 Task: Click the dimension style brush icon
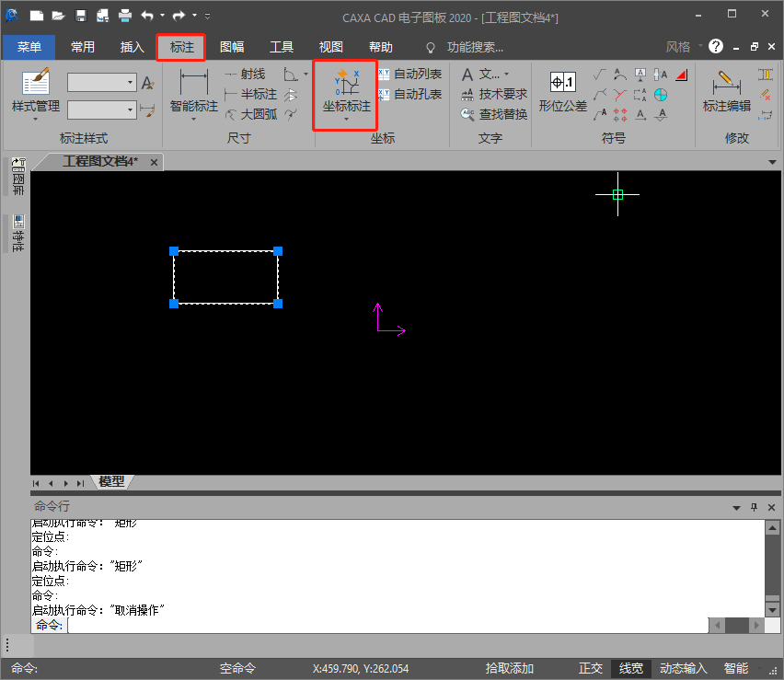pos(147,110)
